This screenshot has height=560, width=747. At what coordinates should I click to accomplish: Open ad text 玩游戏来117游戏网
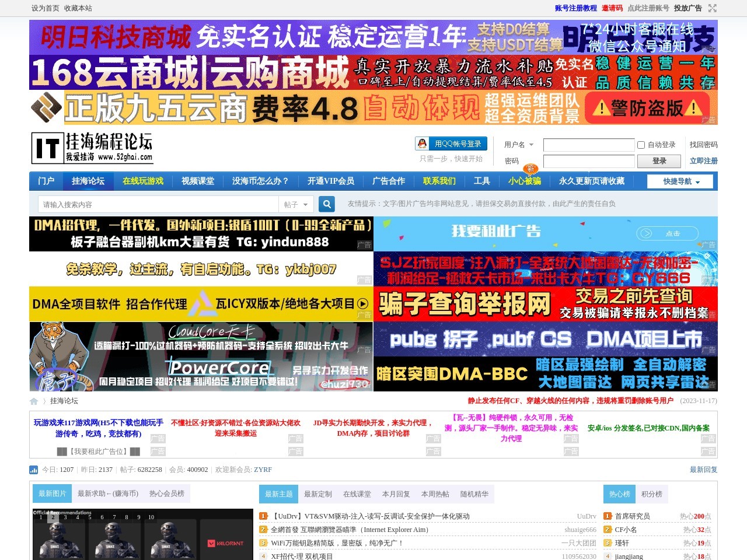point(99,428)
